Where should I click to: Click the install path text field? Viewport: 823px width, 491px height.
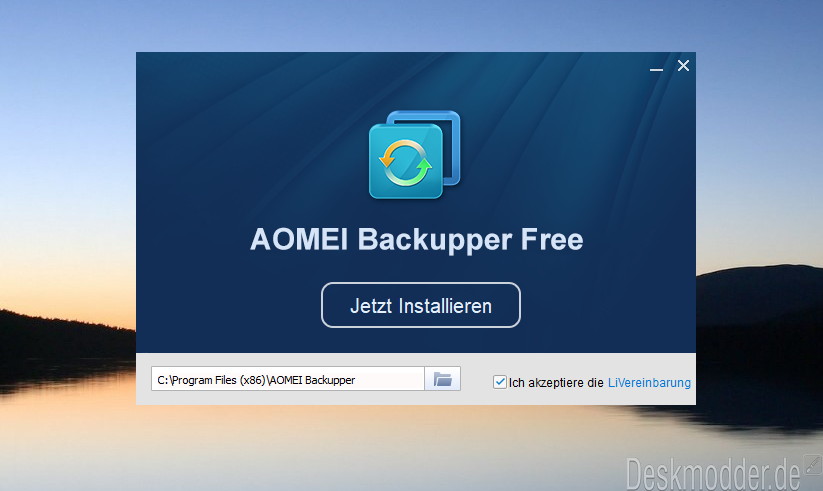tap(288, 379)
